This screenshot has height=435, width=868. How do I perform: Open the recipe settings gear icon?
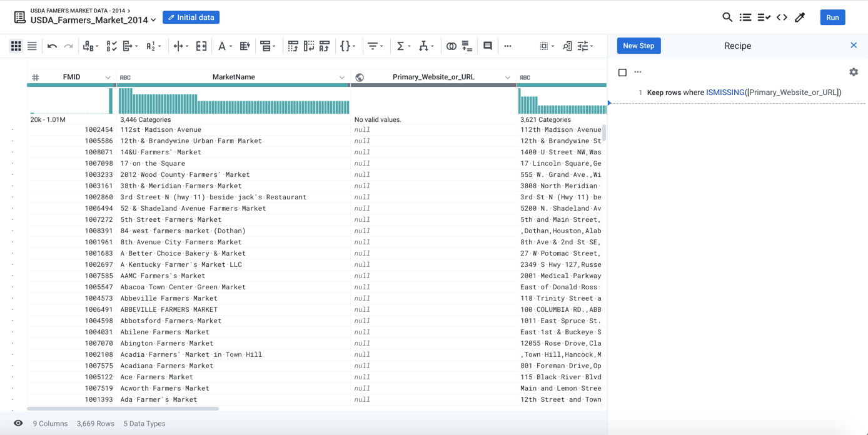pyautogui.click(x=854, y=72)
